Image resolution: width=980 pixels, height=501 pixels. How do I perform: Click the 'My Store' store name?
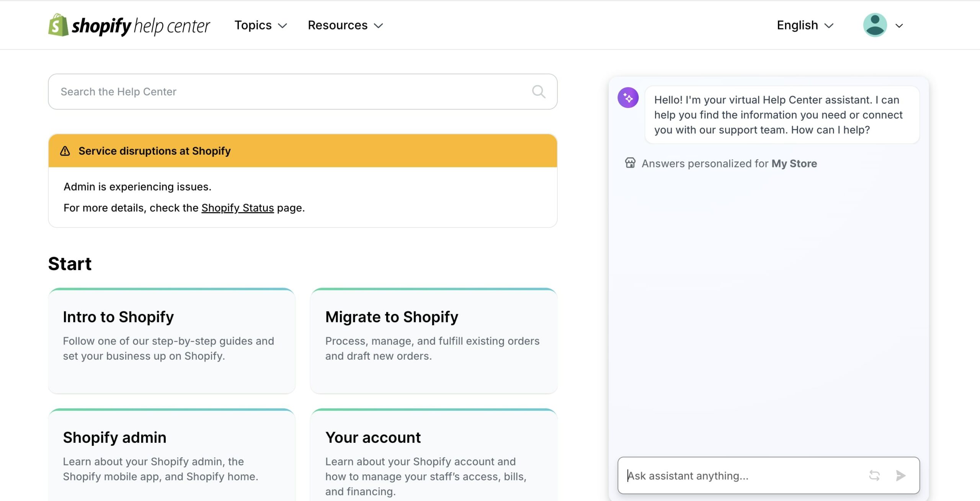794,164
